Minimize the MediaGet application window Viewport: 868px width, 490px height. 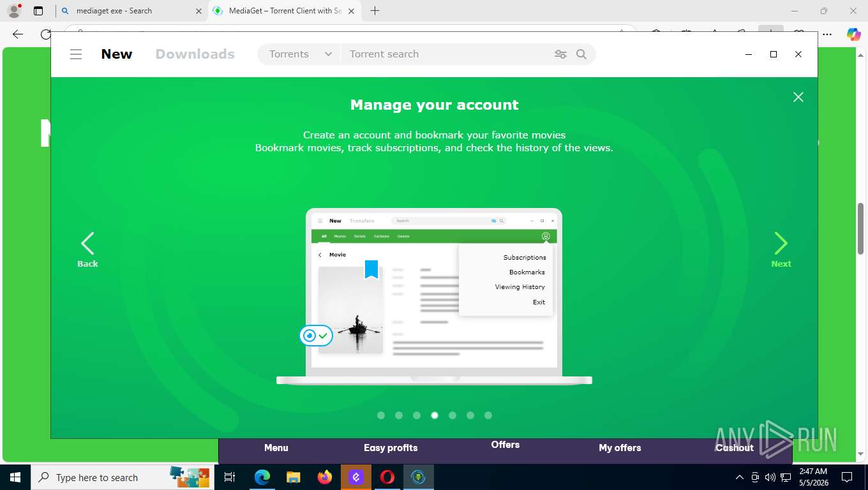[x=749, y=54]
